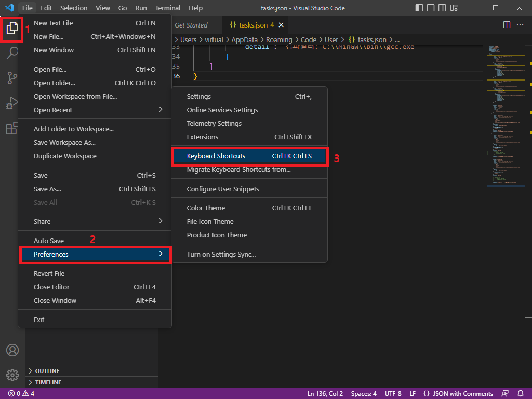Open the Accounts icon in activity bar
Image resolution: width=532 pixels, height=399 pixels.
12,350
